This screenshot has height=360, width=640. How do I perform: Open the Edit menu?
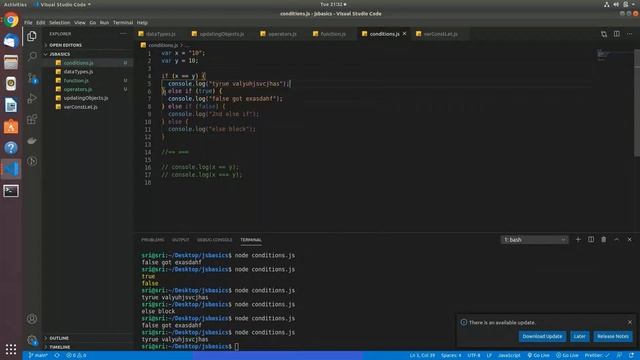[41, 22]
